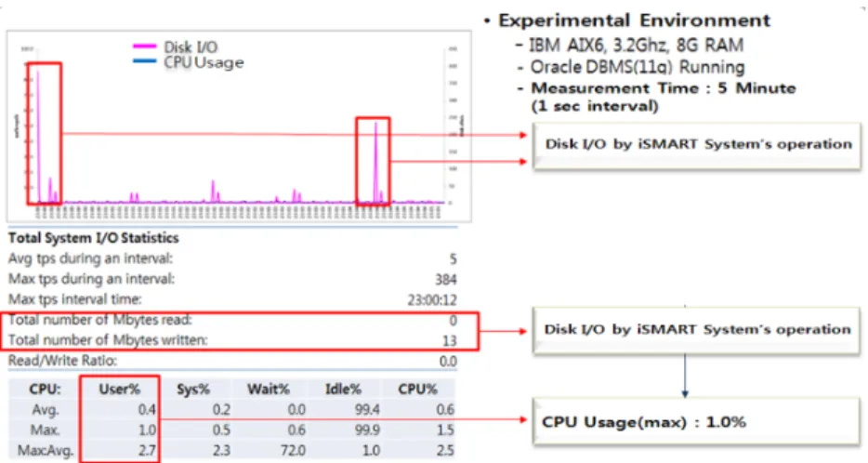Click the '(1 sec interval)' text
The image size is (868, 463).
click(595, 106)
